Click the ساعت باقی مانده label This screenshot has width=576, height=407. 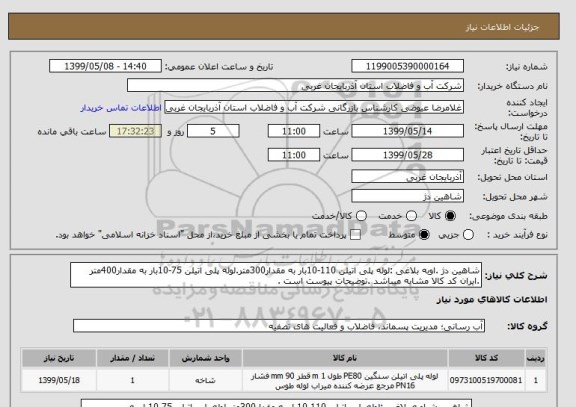pyautogui.click(x=72, y=132)
